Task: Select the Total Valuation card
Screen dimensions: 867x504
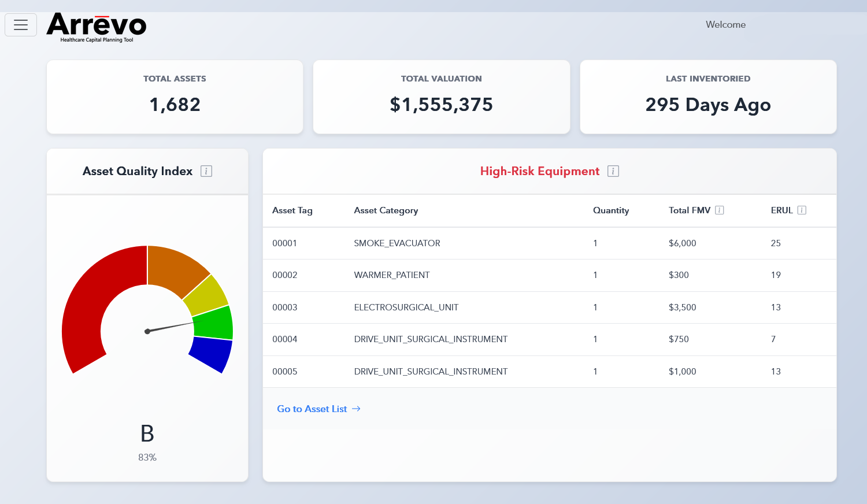Action: pyautogui.click(x=442, y=97)
